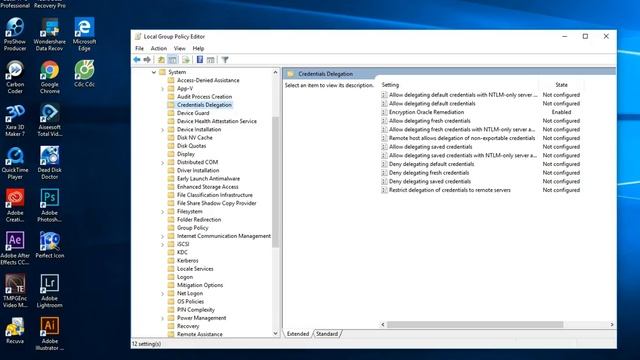Open the View menu
The height and width of the screenshot is (360, 640).
[180, 48]
